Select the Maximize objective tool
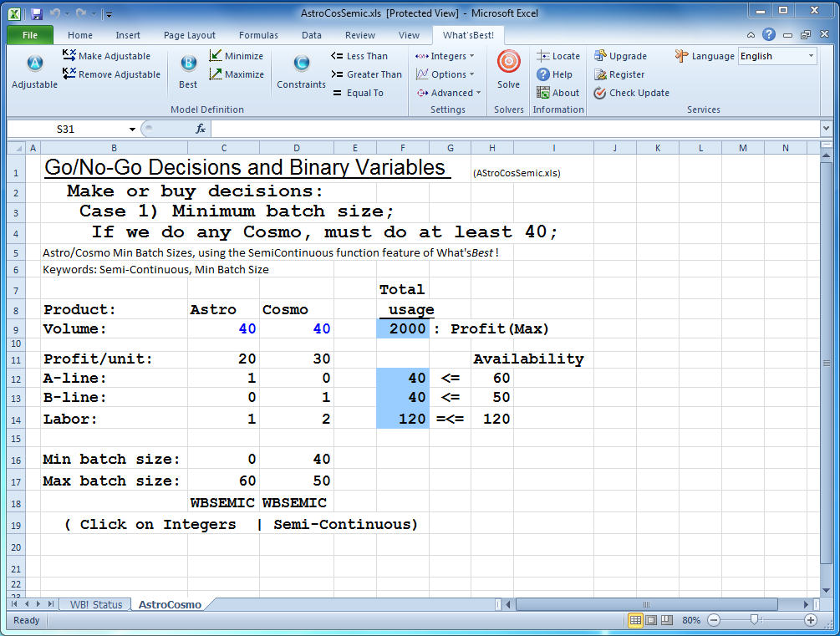This screenshot has height=636, width=840. tap(216, 74)
